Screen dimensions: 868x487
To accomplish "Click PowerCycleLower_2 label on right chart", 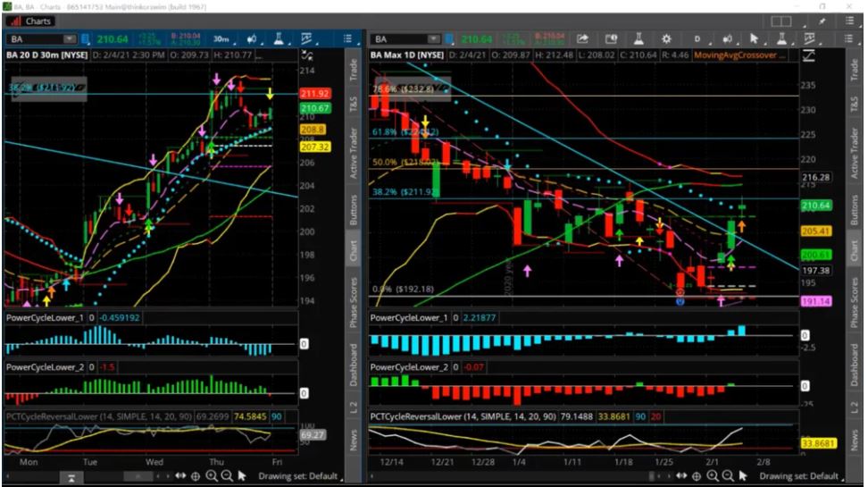I will [409, 366].
